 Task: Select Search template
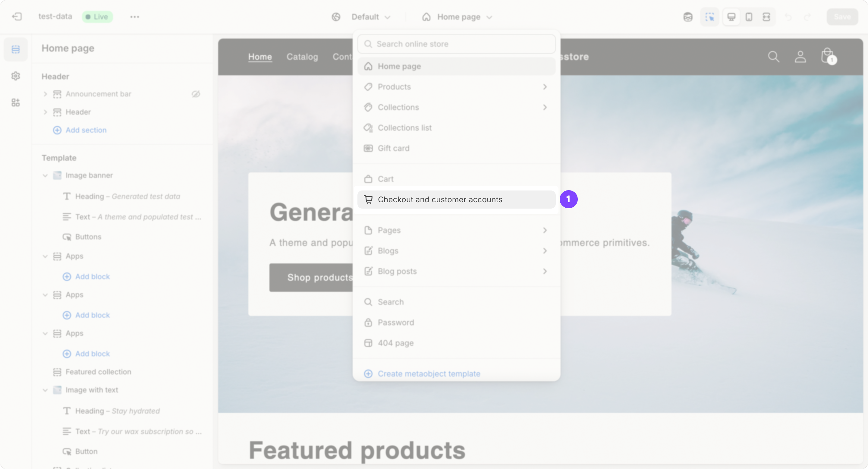pyautogui.click(x=456, y=302)
